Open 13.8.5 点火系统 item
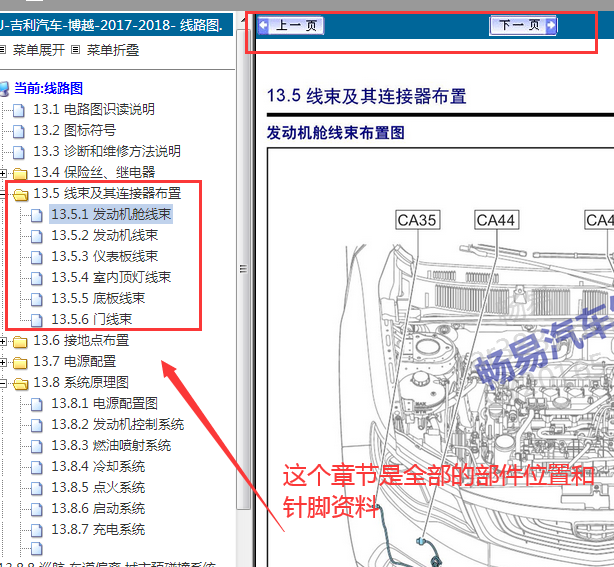The height and width of the screenshot is (567, 614). point(98,488)
